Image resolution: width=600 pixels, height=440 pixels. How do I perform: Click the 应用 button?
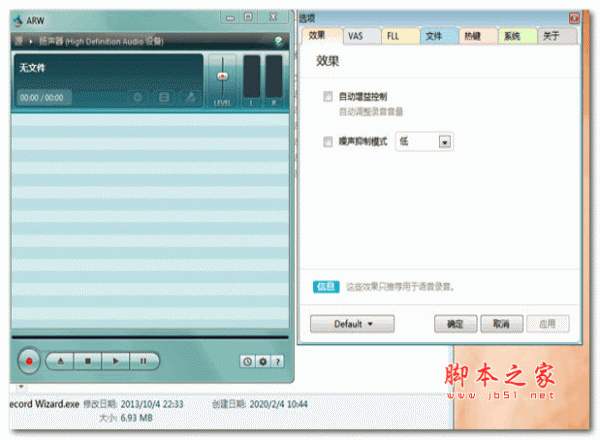[548, 324]
